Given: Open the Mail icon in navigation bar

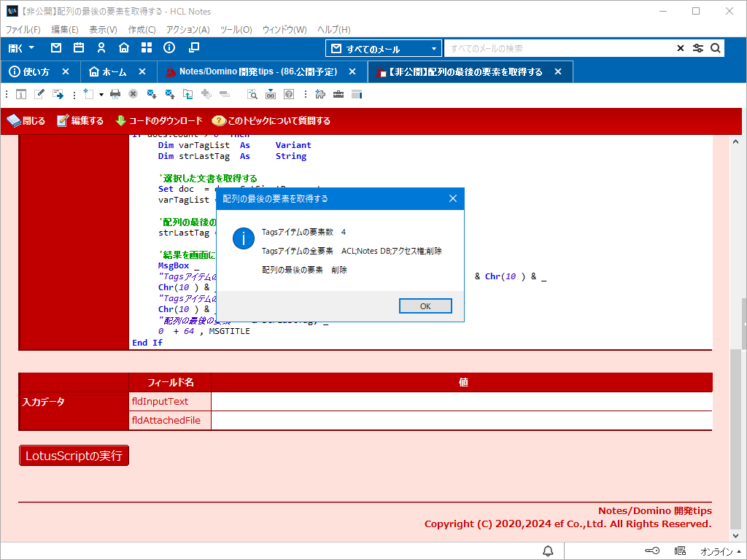Looking at the screenshot, I should coord(56,48).
